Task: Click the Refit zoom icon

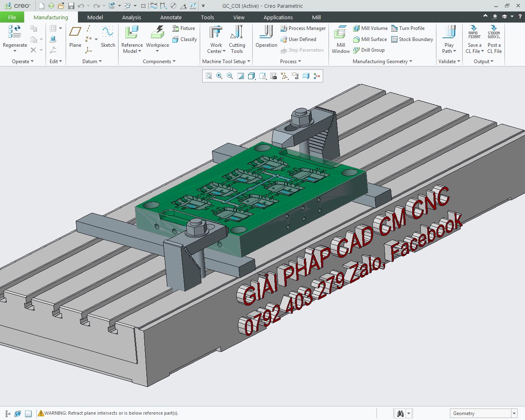Action: click(209, 76)
